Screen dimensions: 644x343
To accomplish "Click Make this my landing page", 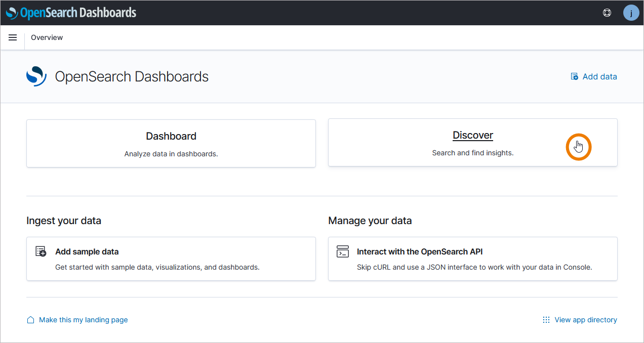I will tap(83, 320).
